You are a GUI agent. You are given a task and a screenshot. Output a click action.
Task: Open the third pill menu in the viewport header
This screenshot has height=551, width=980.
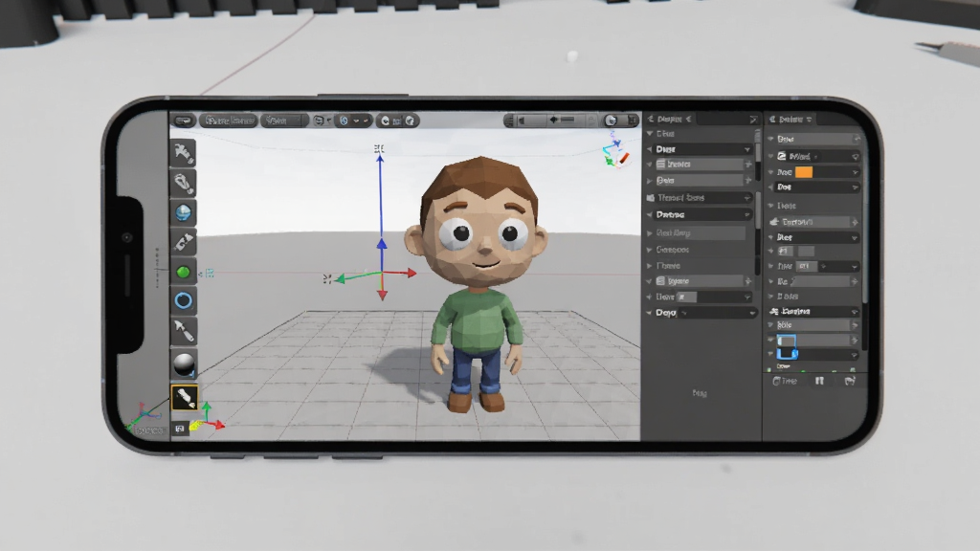click(x=284, y=121)
